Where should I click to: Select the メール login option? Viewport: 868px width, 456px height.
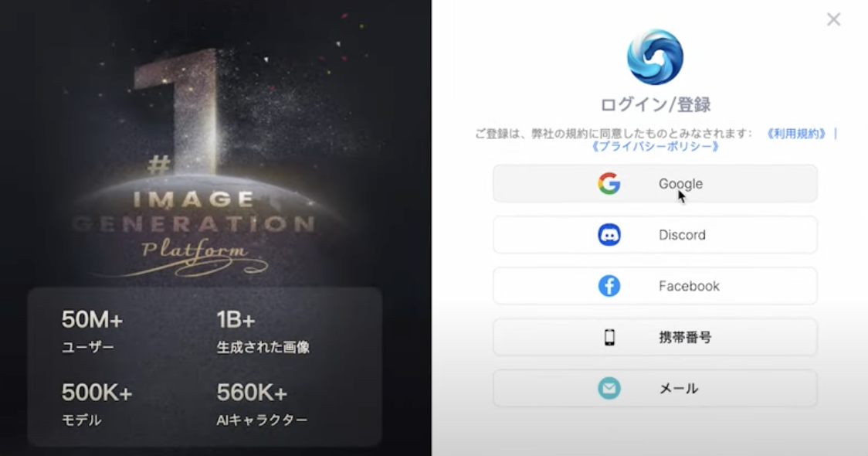(x=655, y=389)
